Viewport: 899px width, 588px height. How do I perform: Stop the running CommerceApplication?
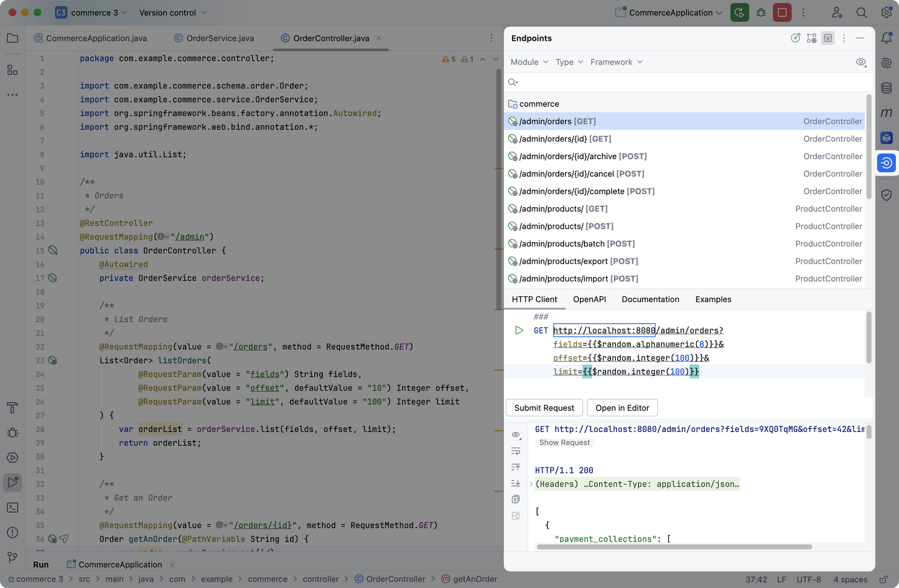(x=782, y=13)
